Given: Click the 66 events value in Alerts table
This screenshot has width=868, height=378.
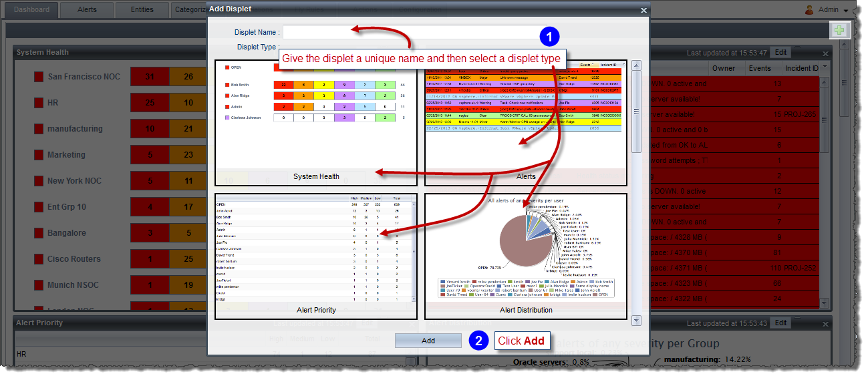Looking at the screenshot, I should pyautogui.click(x=776, y=283).
